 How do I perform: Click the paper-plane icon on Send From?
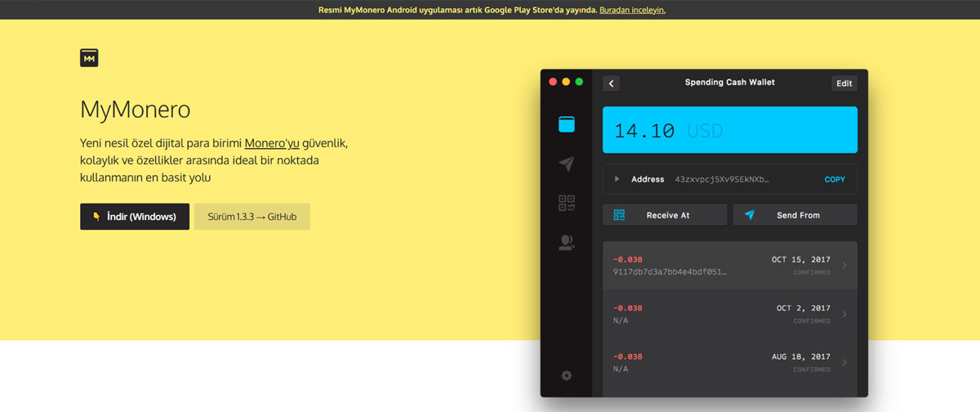click(x=749, y=215)
